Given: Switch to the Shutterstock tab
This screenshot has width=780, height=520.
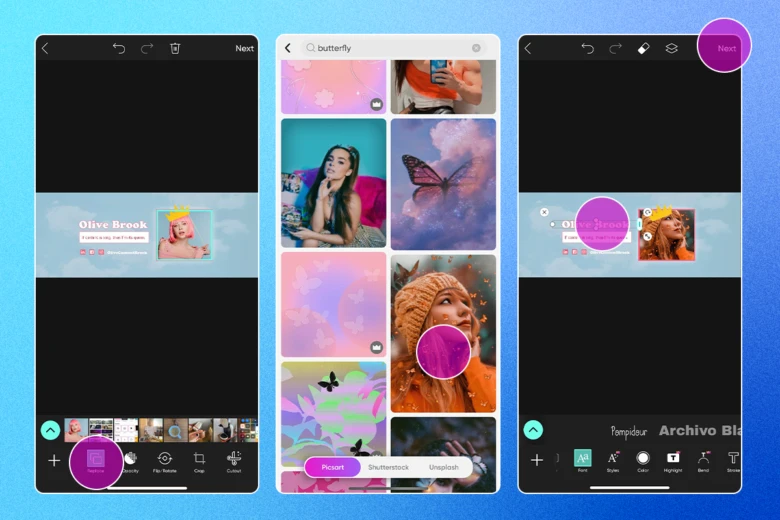Looking at the screenshot, I should coord(388,467).
